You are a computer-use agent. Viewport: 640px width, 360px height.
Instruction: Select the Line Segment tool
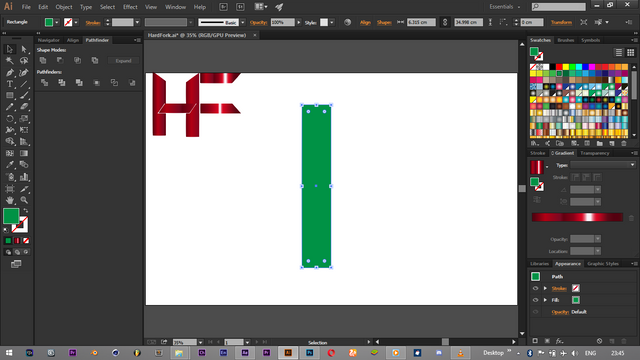tap(24, 84)
